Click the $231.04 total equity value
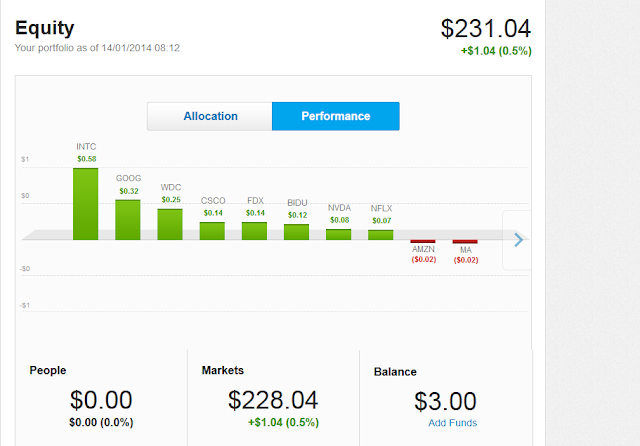640x446 pixels. point(486,29)
